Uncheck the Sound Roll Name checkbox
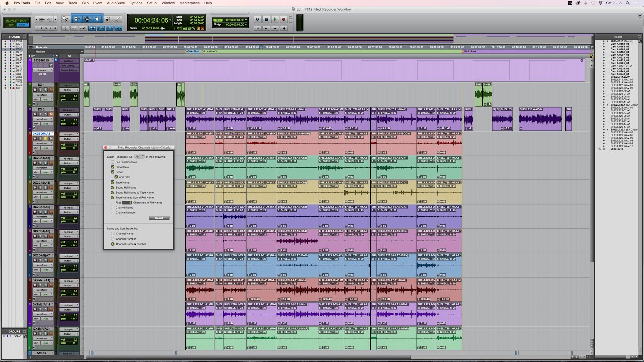 tap(112, 188)
